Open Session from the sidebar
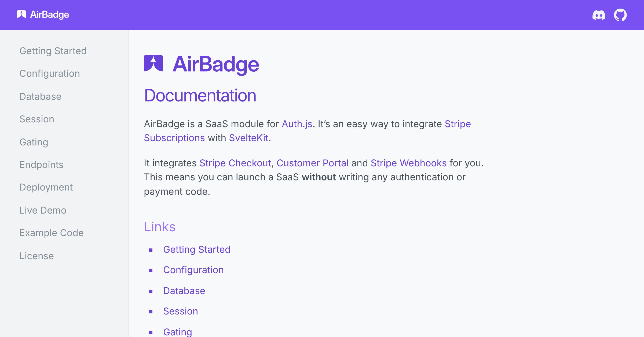Image resolution: width=644 pixels, height=337 pixels. (37, 119)
